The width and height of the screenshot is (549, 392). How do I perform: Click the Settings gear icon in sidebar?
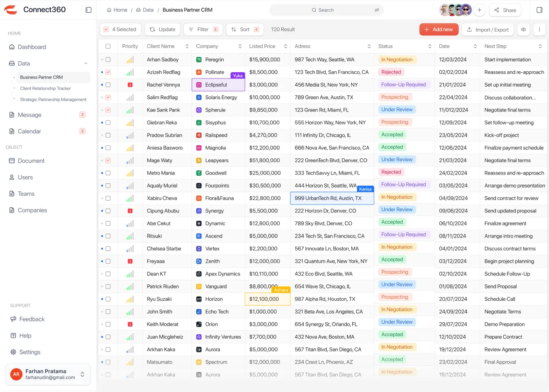click(13, 352)
